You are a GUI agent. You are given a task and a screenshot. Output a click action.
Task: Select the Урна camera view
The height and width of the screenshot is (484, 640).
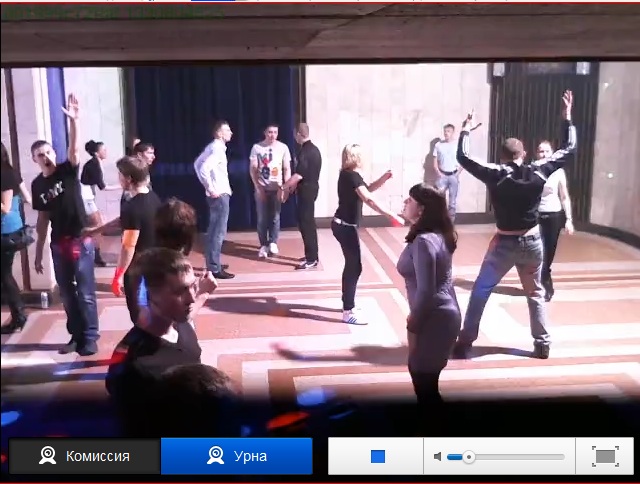[x=236, y=456]
